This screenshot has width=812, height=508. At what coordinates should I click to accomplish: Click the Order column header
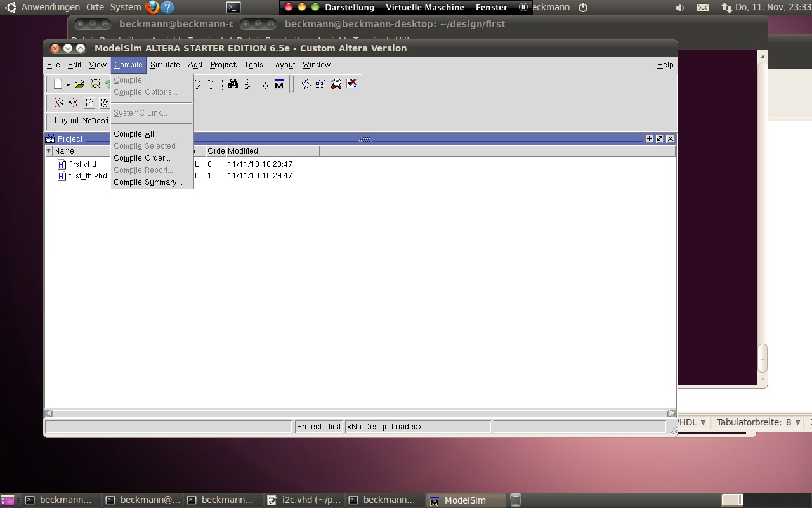(x=216, y=151)
